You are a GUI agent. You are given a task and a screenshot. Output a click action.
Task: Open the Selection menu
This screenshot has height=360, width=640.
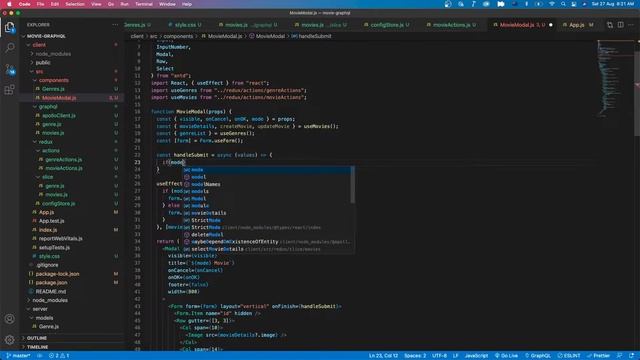[x=75, y=4]
